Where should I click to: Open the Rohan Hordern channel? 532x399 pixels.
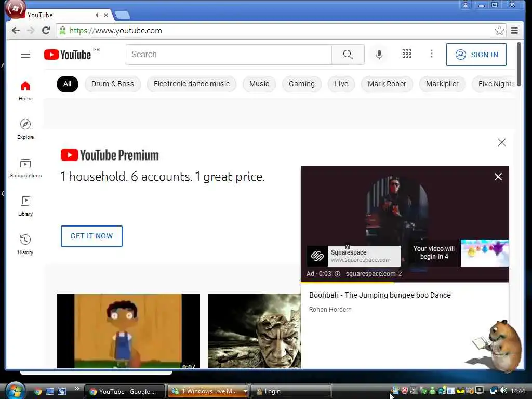point(330,310)
